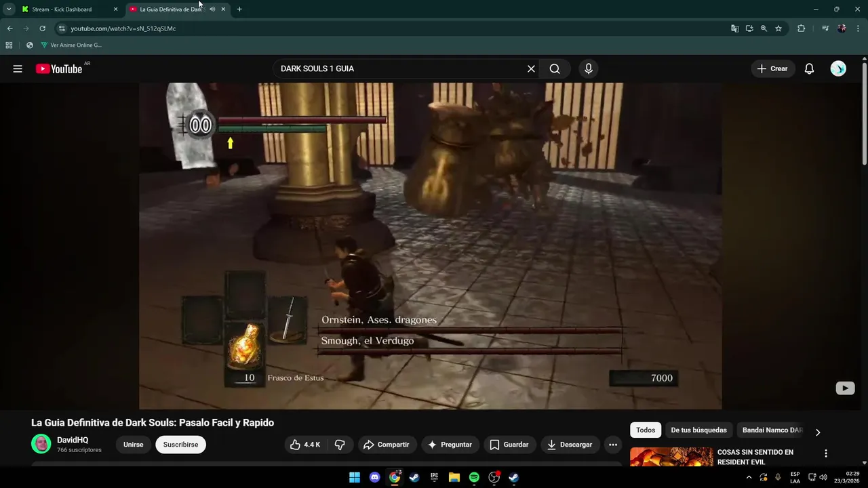Image resolution: width=868 pixels, height=488 pixels.
Task: Open the zoom level icon in address bar
Action: point(764,28)
